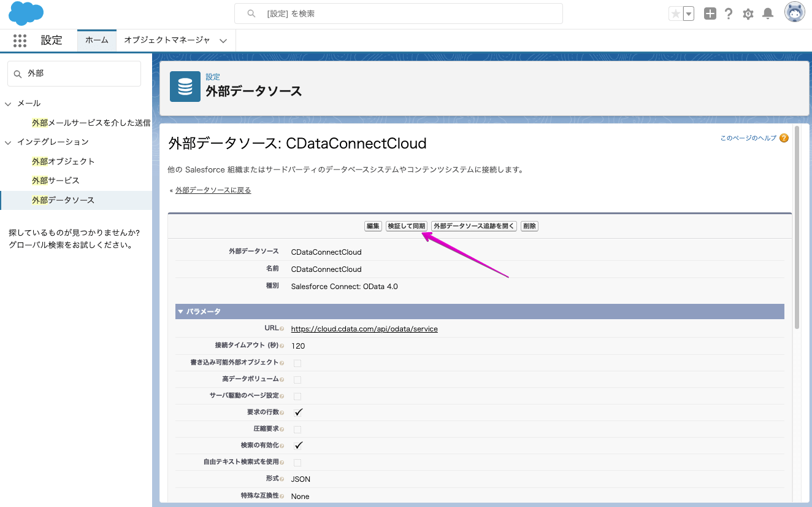This screenshot has height=507, width=812.
Task: Open 外部メールサービスを介した送信 in sidebar
Action: (x=91, y=123)
